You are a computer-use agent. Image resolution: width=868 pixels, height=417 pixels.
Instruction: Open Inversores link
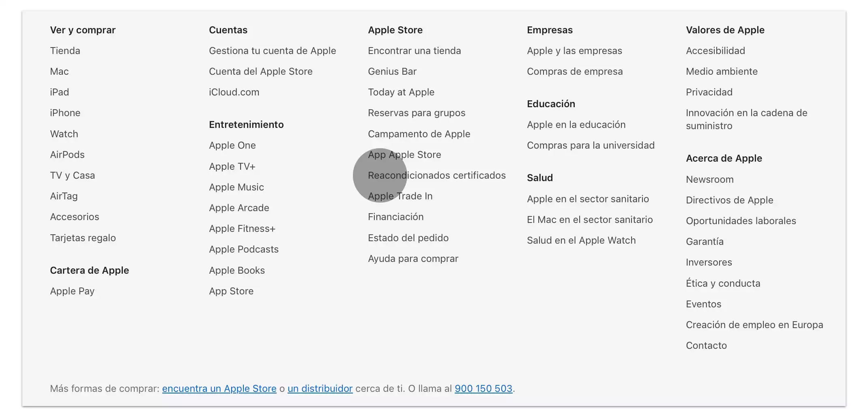(709, 262)
